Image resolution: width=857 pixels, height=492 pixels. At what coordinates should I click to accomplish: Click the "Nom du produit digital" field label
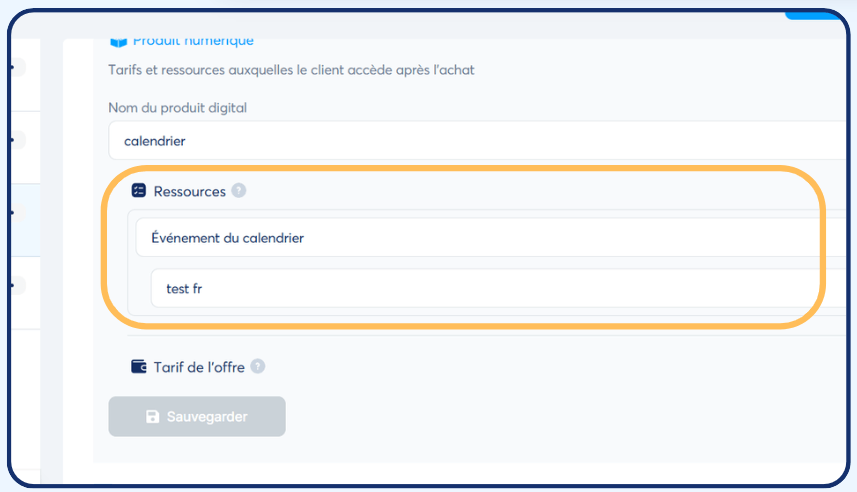177,107
